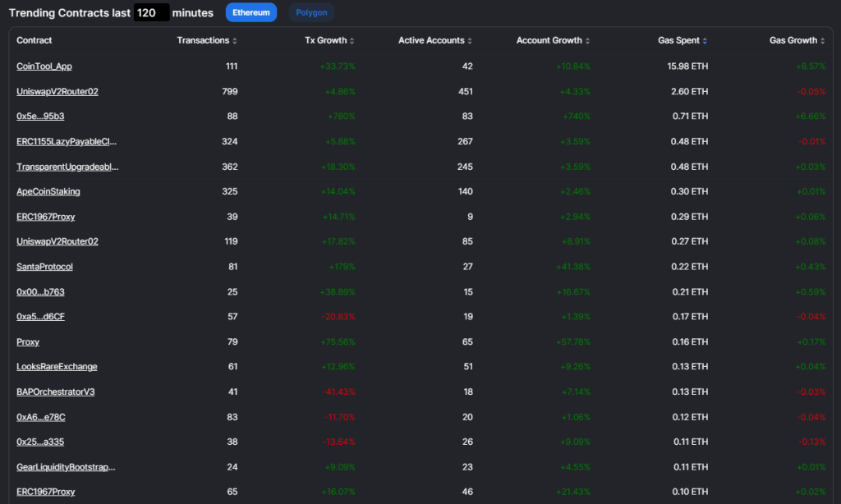The width and height of the screenshot is (841, 504).
Task: Open the UniswapV2Router02 contract with 799 transactions
Action: [57, 92]
